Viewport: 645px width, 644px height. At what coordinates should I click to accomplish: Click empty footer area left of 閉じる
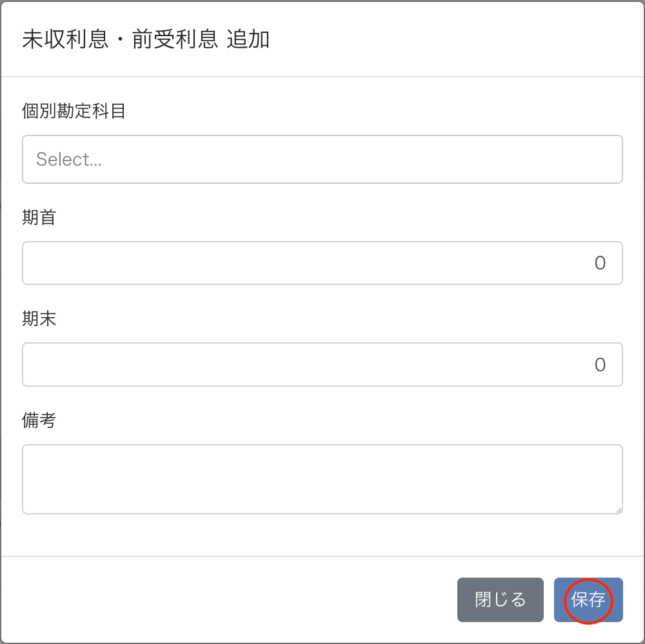coord(226,600)
